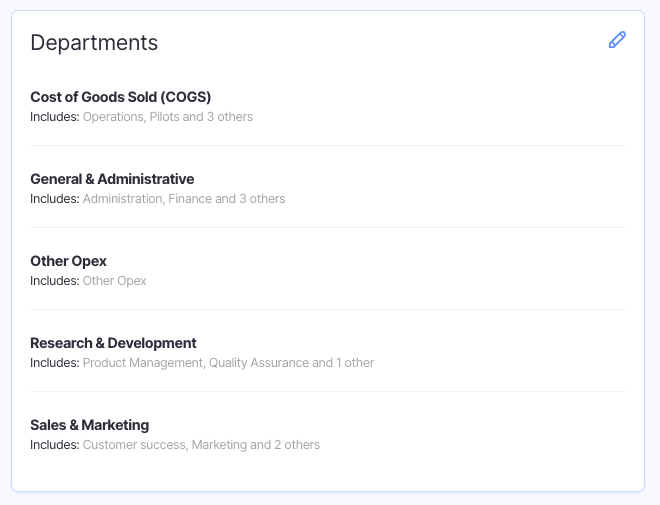Viewport: 660px width, 505px height.
Task: Click 'Quality Assurance' in Research & Development row
Action: tap(258, 363)
